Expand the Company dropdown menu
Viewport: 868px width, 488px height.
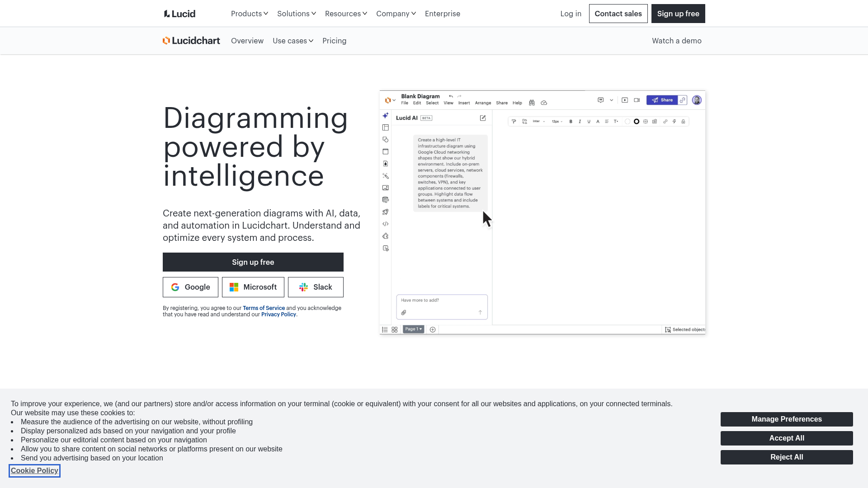[396, 14]
